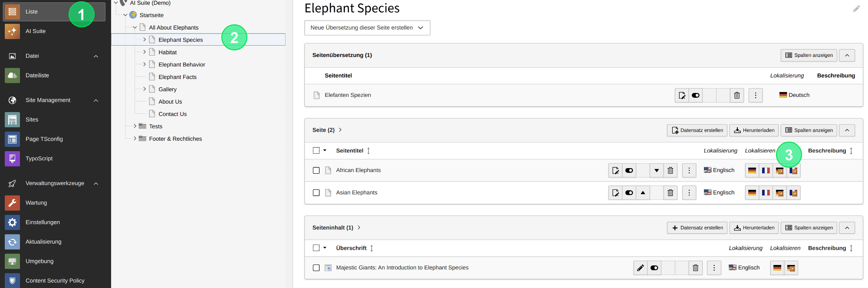Collapse the Site Management menu group

[x=96, y=100]
